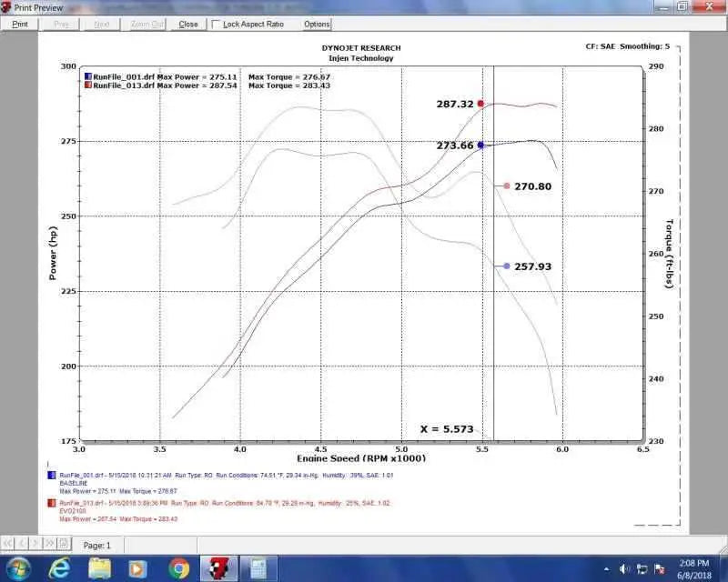Click the blue 273.66 power data marker

[x=480, y=145]
